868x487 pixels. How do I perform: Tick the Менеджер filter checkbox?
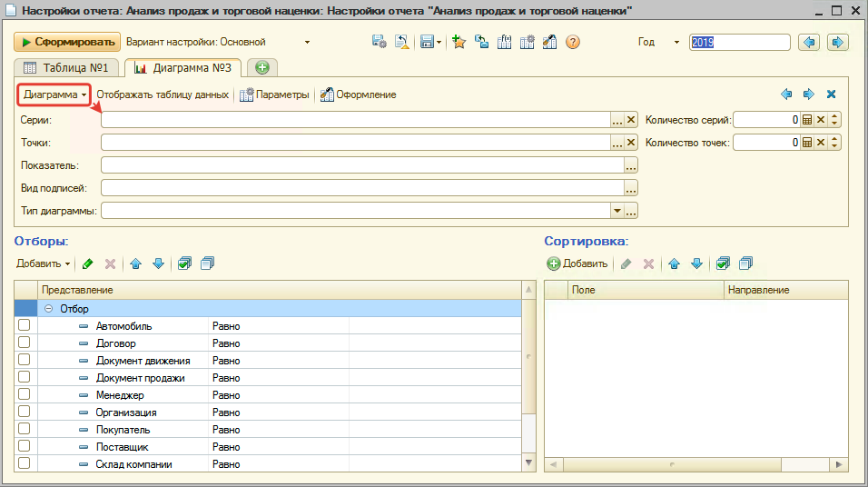point(25,395)
